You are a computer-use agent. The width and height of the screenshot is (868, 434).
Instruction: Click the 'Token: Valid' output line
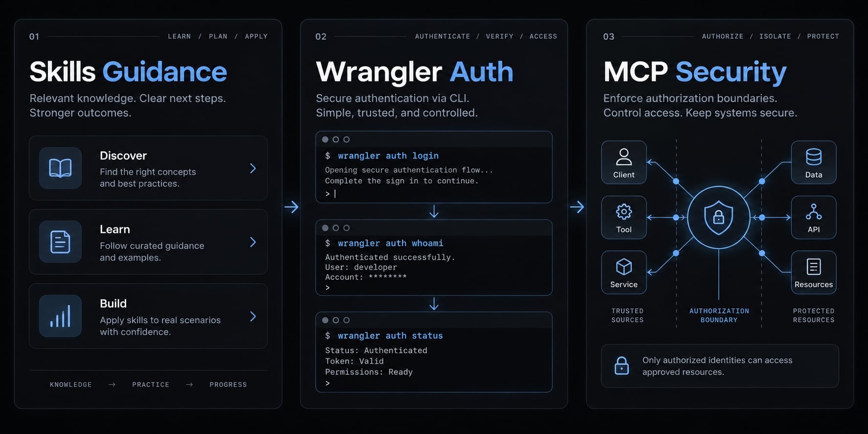[x=354, y=361]
